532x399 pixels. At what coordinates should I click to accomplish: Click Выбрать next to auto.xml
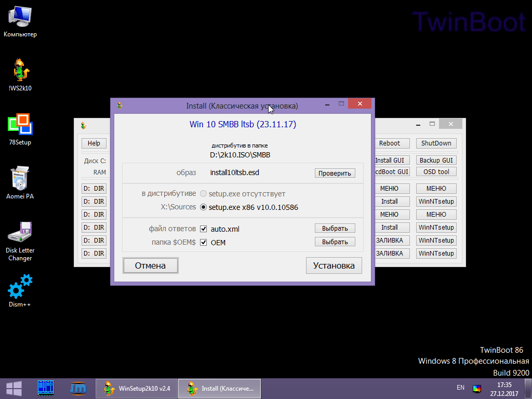[x=335, y=228]
